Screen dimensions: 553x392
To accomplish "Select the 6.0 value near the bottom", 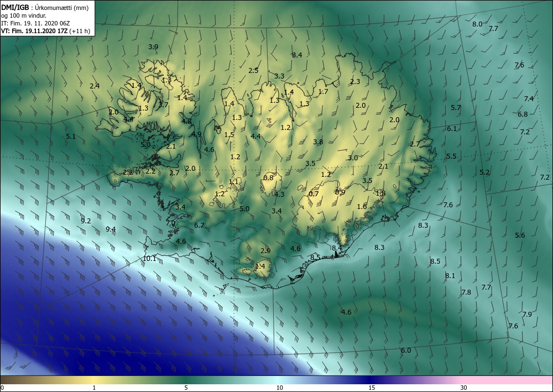I will tap(406, 351).
